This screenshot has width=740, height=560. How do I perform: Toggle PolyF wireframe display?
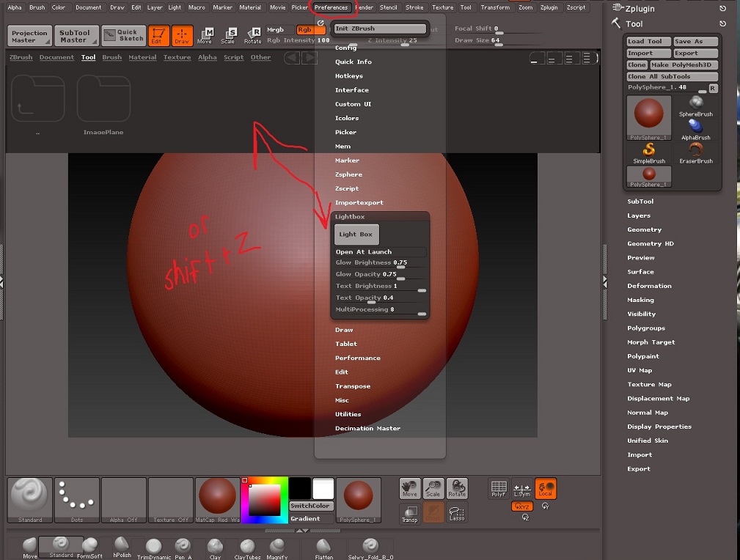tap(499, 489)
